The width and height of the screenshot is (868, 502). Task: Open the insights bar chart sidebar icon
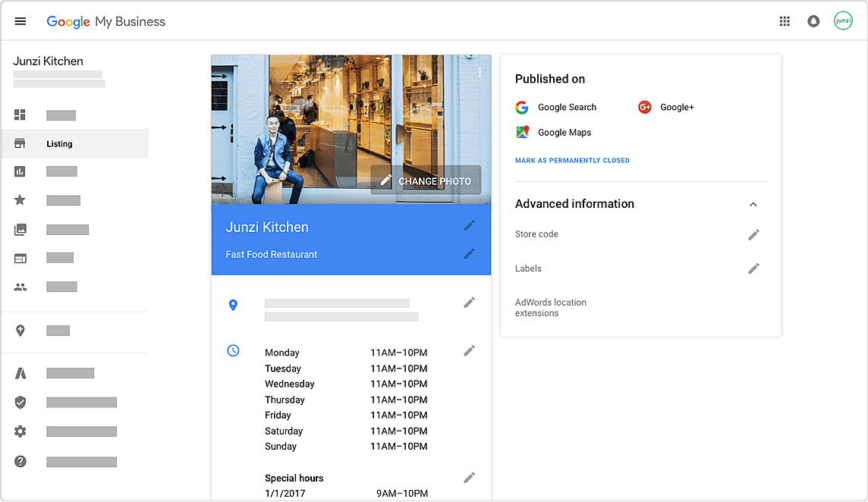(x=20, y=171)
